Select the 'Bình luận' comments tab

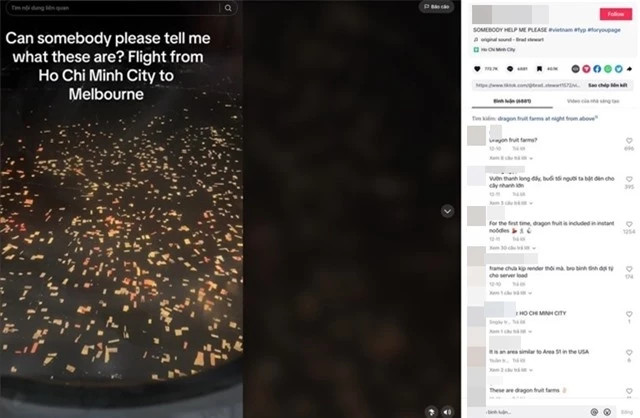[x=512, y=101]
